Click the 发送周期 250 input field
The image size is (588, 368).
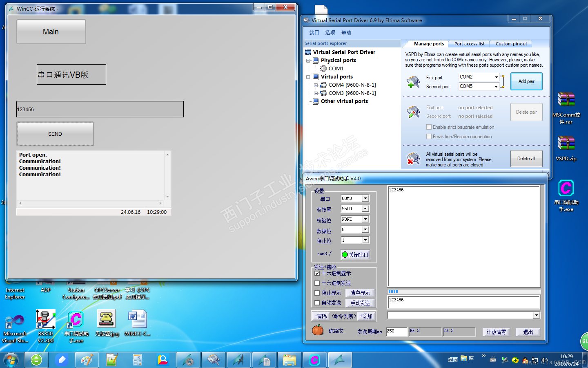[396, 331]
